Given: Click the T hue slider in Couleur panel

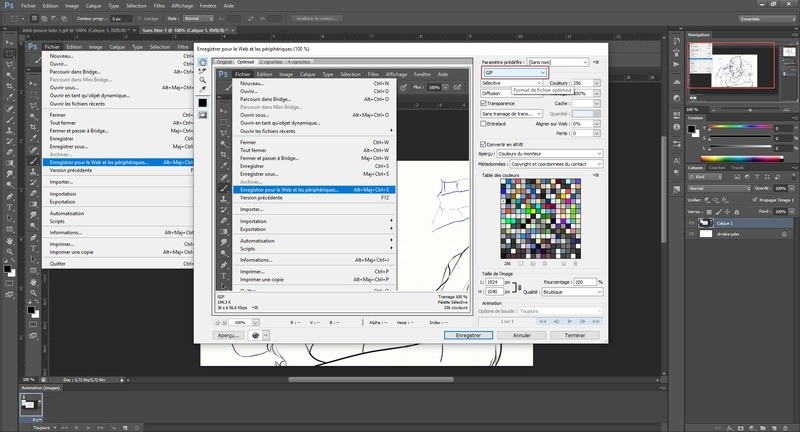Looking at the screenshot, I should (740, 127).
